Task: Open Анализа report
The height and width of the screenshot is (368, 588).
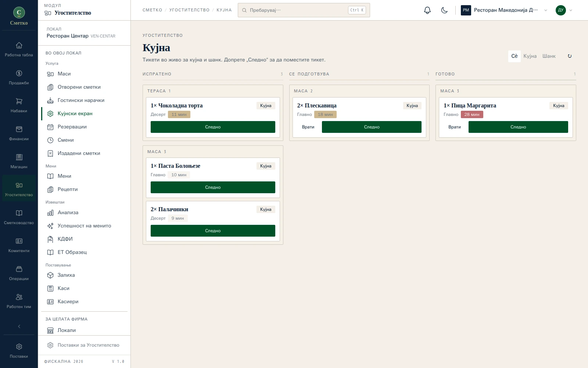Action: point(85,213)
